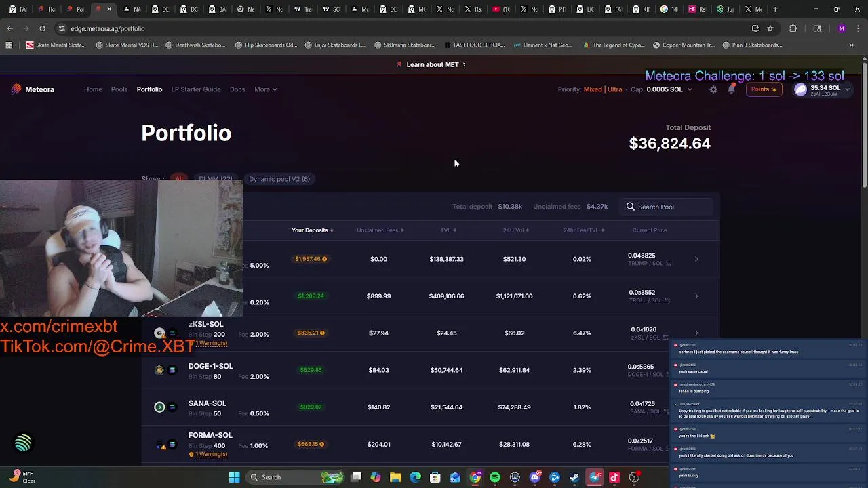Reload the page with the browser refresh button
Screen dimensions: 868x488
pyautogui.click(x=42, y=28)
